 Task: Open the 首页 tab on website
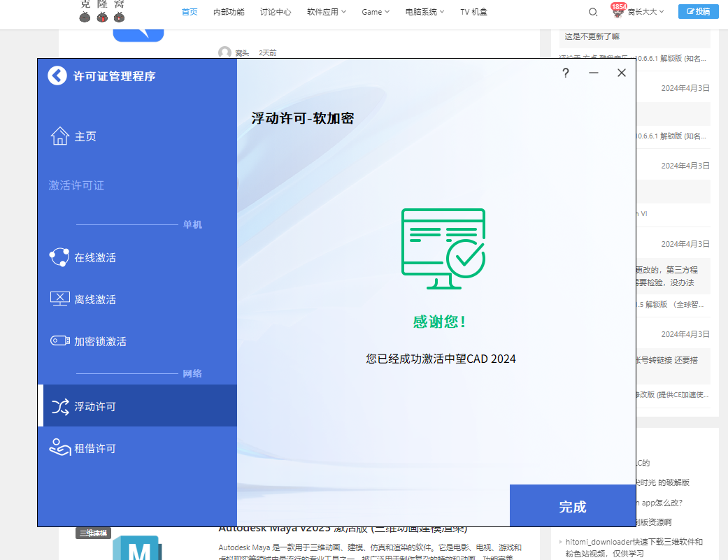point(190,12)
